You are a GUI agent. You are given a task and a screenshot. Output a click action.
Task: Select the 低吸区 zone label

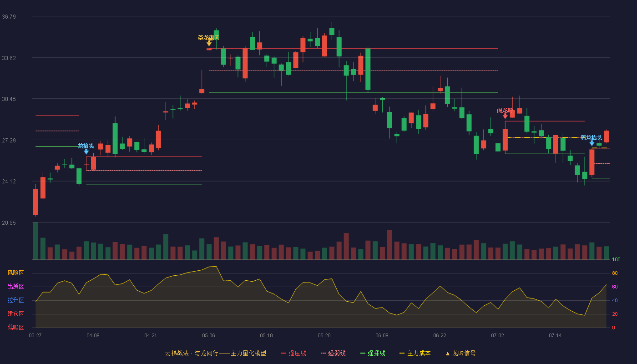click(x=15, y=327)
